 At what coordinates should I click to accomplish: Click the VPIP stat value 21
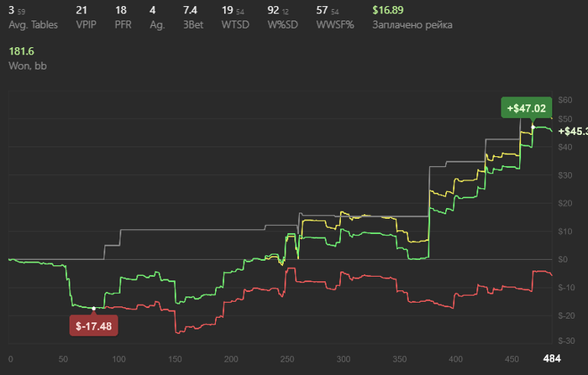(x=81, y=10)
